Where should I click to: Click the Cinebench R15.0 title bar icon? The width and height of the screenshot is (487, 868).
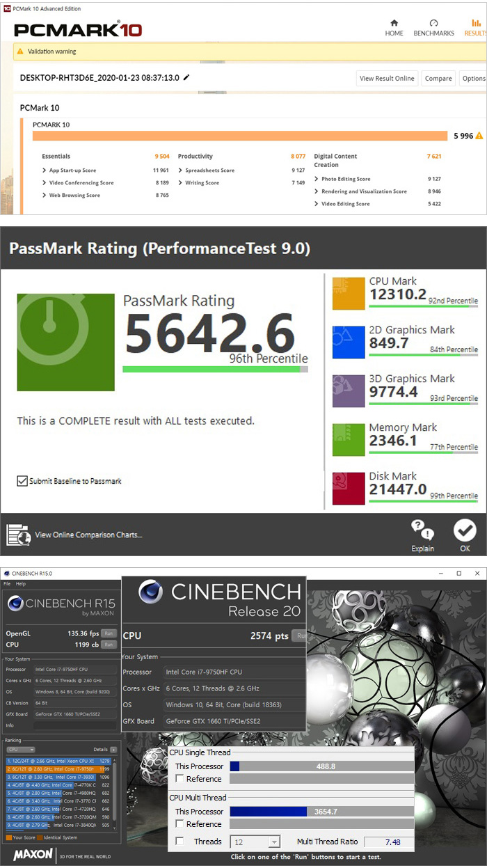[x=6, y=574]
